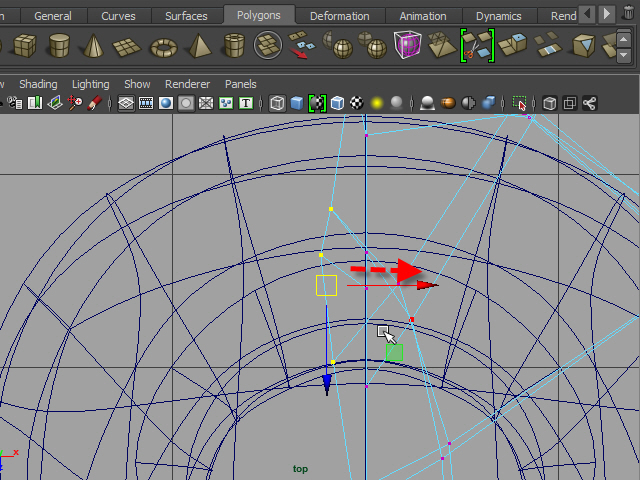Toggle the safe action display
640x480 pixels.
point(226,103)
